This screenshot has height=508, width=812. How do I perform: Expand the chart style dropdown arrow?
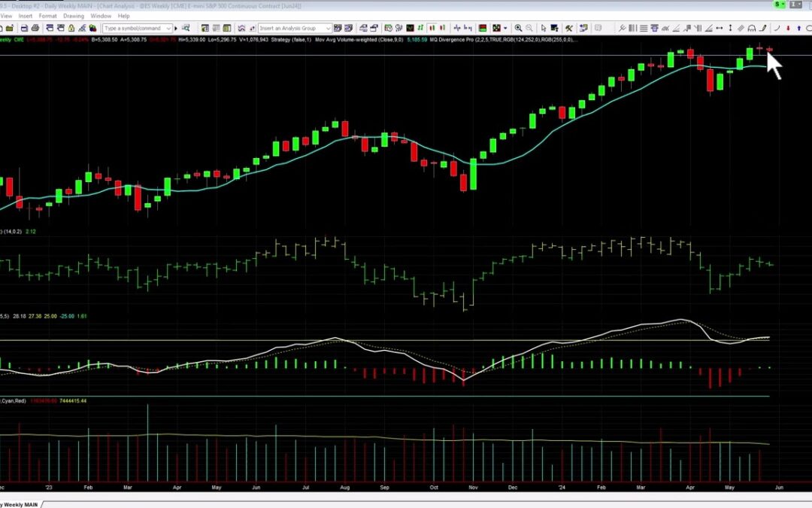click(504, 27)
